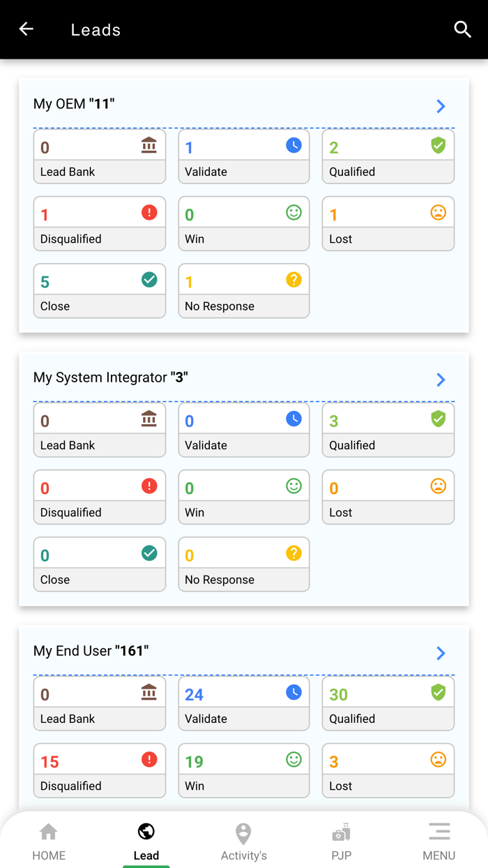The width and height of the screenshot is (488, 868).
Task: Expand the My OEM section chevron
Action: pos(441,106)
